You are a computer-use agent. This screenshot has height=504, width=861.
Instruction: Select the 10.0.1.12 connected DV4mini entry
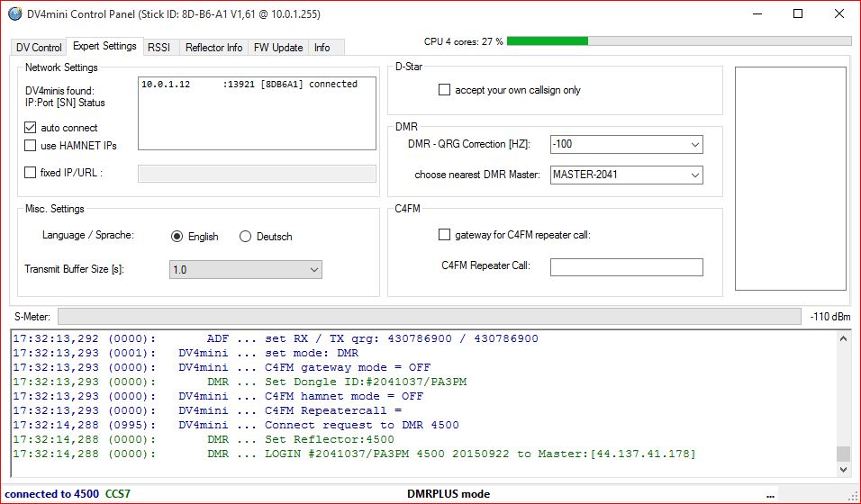pyautogui.click(x=249, y=84)
